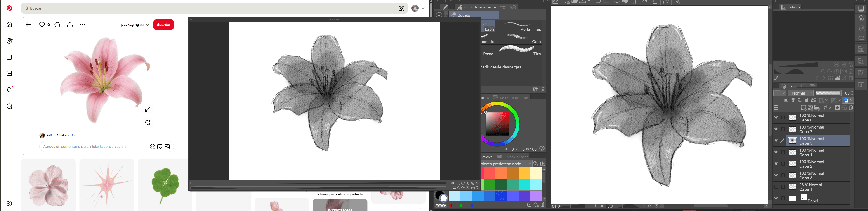
Task: Click the lock layer icon
Action: click(806, 100)
